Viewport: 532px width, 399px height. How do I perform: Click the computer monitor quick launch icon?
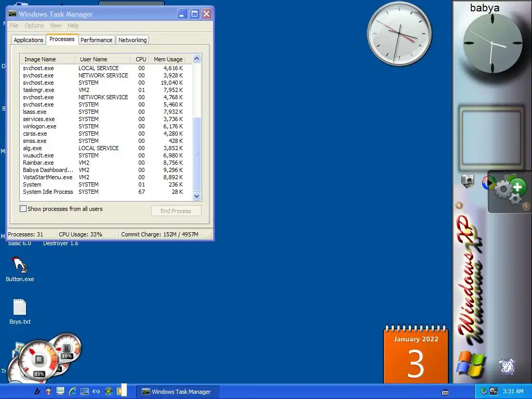(60, 392)
